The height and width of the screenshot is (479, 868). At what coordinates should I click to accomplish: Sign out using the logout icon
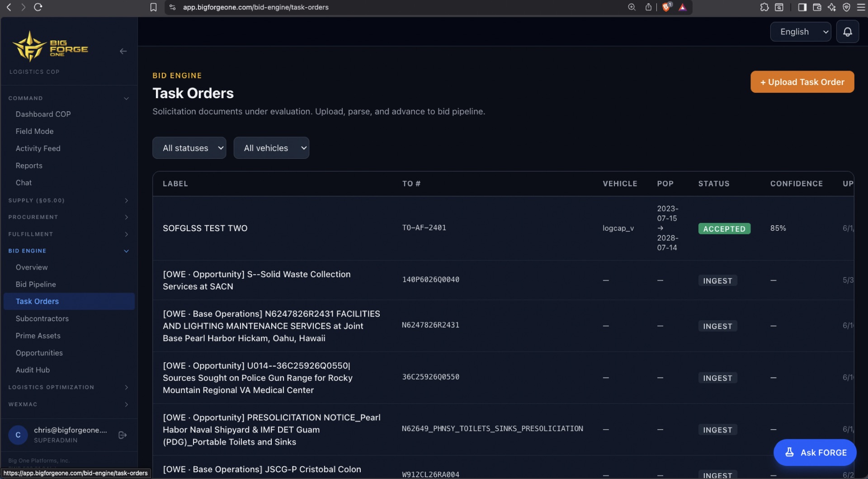[122, 435]
